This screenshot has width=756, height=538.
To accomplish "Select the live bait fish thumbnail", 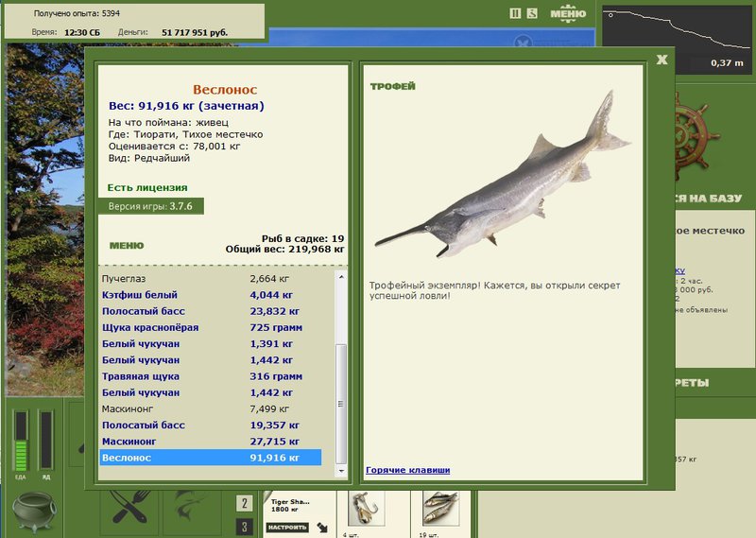I will pos(440,510).
